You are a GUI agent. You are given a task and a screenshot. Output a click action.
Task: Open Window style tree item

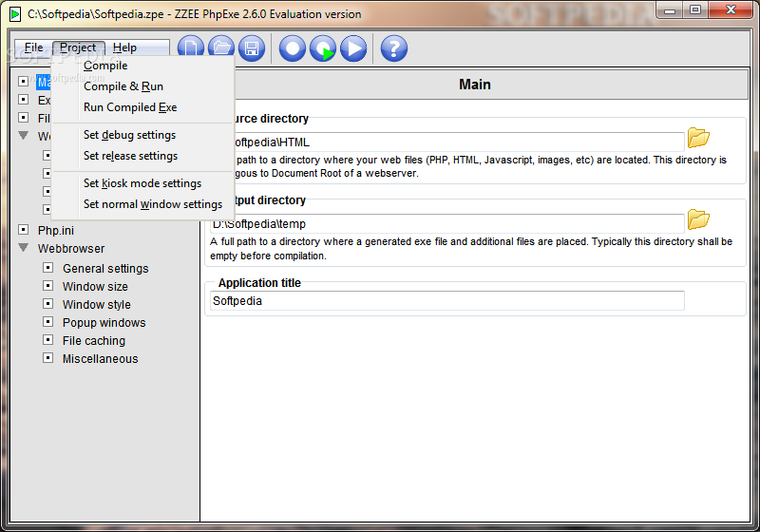click(x=97, y=305)
